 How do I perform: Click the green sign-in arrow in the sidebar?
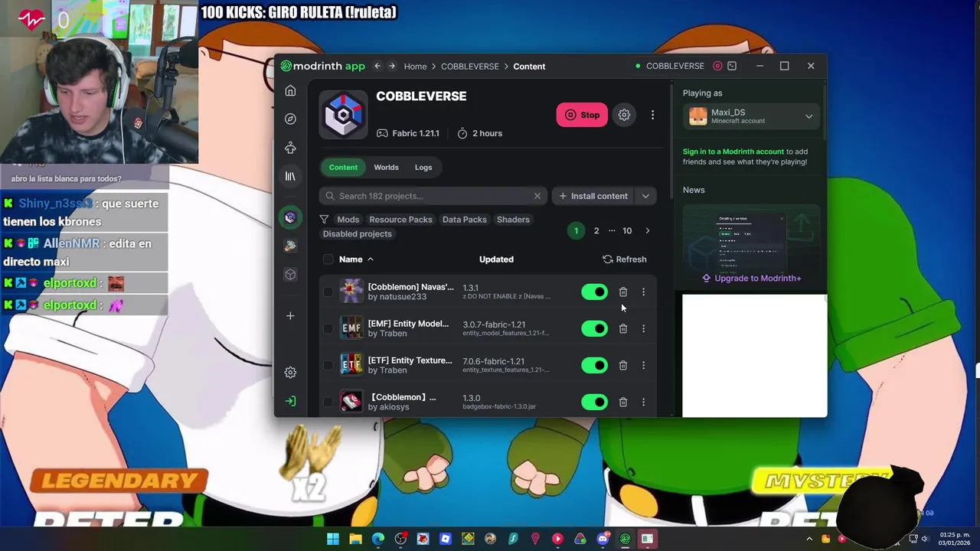click(290, 401)
